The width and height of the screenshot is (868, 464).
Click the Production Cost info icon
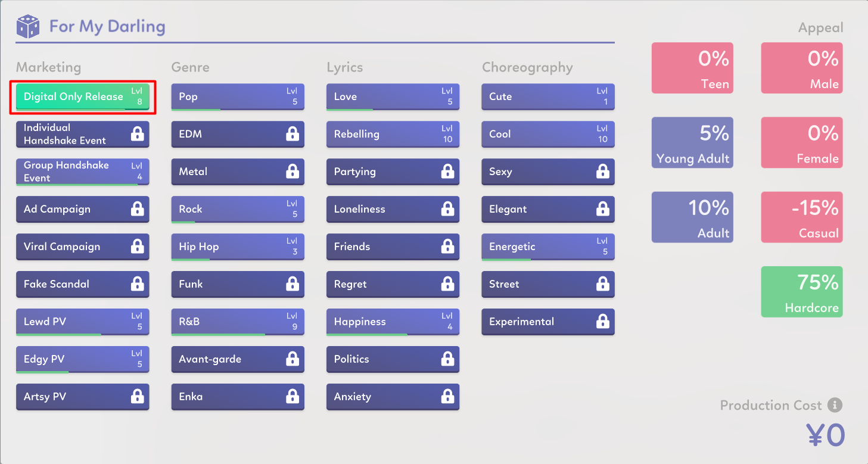click(835, 405)
